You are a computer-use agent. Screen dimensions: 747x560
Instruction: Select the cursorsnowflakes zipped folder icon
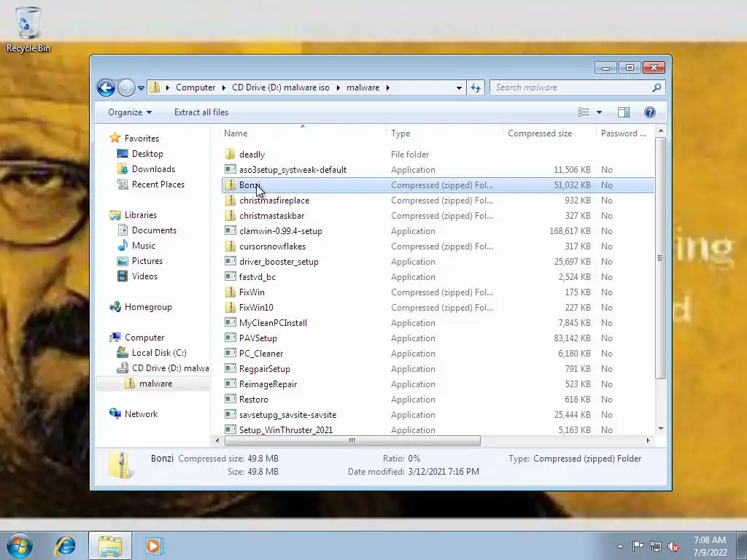[230, 246]
